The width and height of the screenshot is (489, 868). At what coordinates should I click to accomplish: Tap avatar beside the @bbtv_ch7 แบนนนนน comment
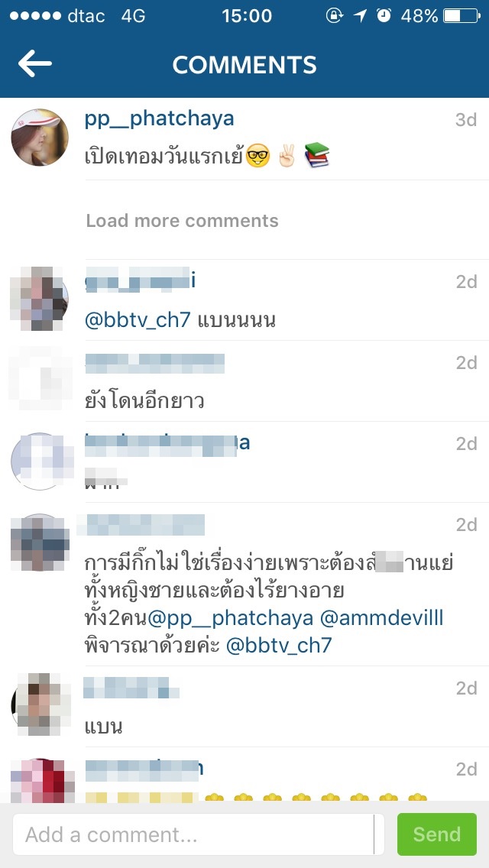(x=40, y=299)
